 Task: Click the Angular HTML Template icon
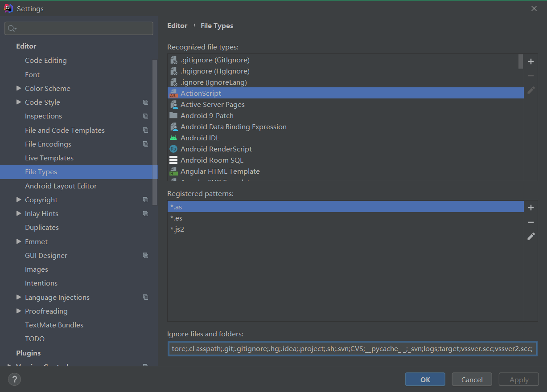point(173,171)
